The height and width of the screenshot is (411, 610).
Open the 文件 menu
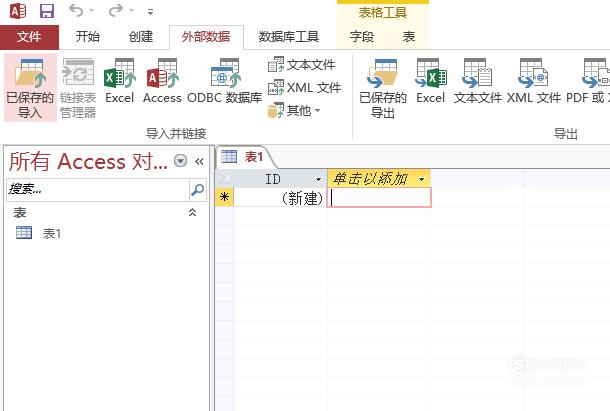click(29, 37)
